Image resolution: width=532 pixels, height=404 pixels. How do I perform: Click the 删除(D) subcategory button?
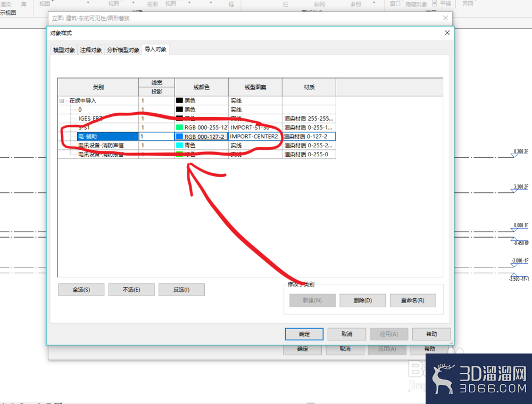coord(363,300)
